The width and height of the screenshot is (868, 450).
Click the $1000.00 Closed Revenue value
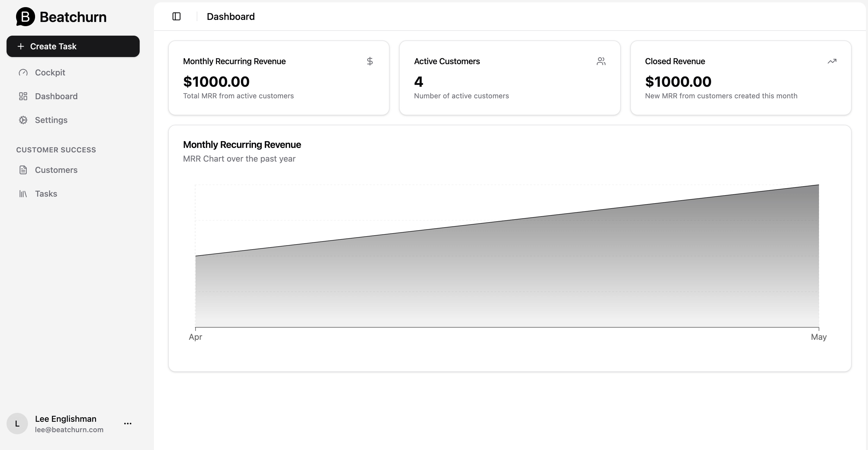click(678, 81)
